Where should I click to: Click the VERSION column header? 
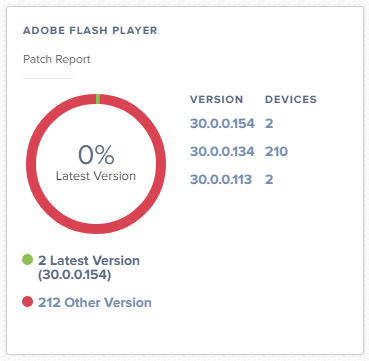pos(217,99)
